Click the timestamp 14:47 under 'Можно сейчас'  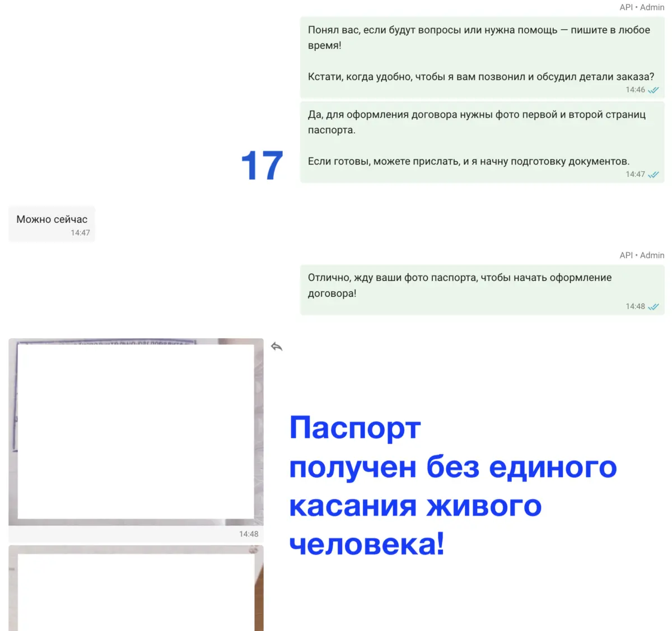(x=80, y=232)
